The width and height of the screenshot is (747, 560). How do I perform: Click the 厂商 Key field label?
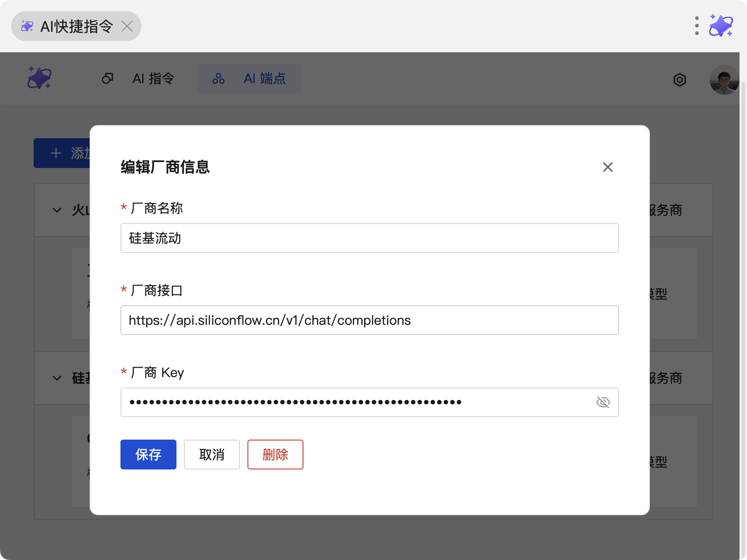157,372
